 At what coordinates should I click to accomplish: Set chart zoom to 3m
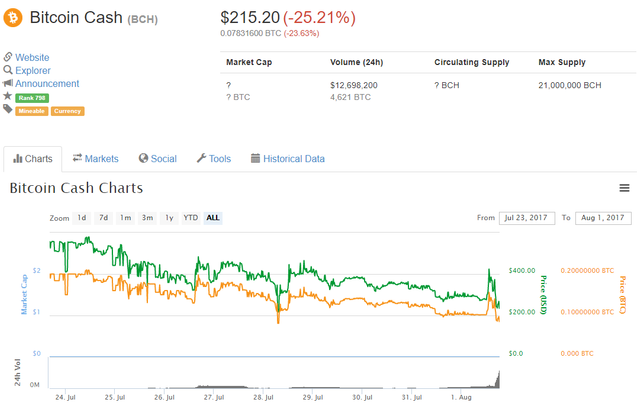coord(147,218)
